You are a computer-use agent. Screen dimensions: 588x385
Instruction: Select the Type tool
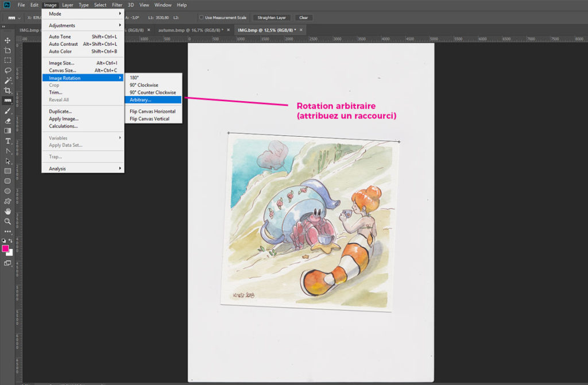pyautogui.click(x=7, y=141)
